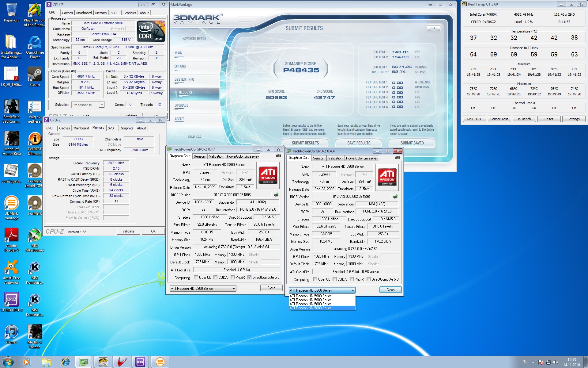Click GPU Clock 1020 MHz field in 5800 GPU-Z

pyautogui.click(x=322, y=256)
